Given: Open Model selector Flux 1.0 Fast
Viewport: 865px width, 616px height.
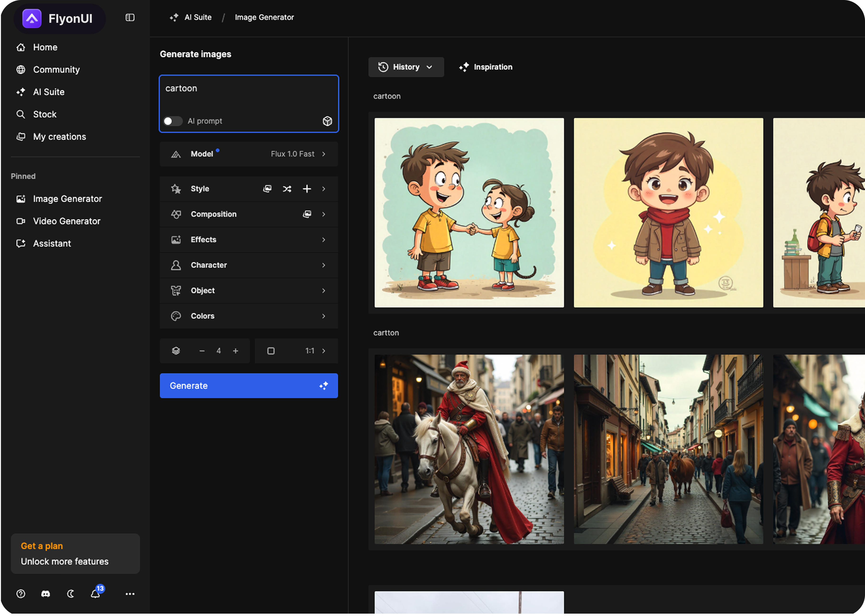Looking at the screenshot, I should coord(249,154).
